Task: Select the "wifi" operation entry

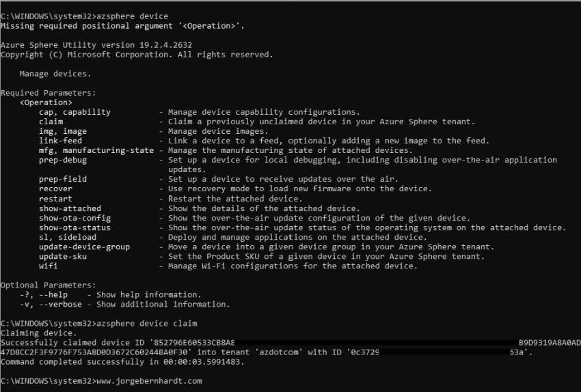Action: click(49, 266)
